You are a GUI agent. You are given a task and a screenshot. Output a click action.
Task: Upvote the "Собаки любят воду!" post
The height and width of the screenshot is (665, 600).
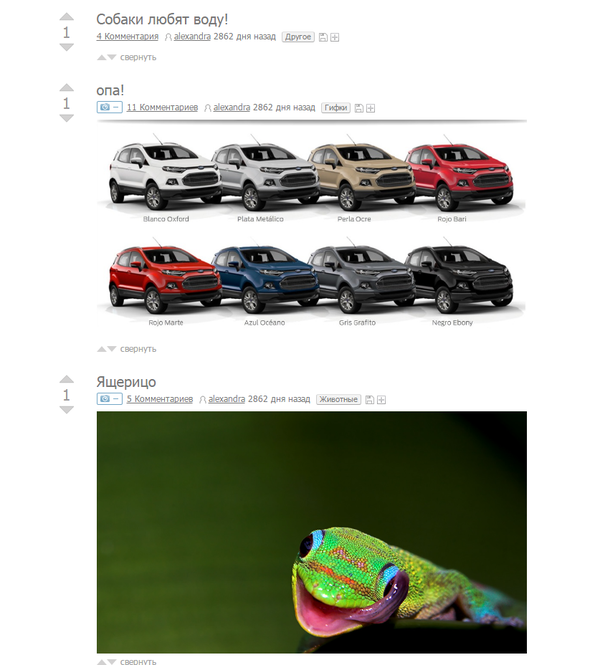[x=67, y=17]
